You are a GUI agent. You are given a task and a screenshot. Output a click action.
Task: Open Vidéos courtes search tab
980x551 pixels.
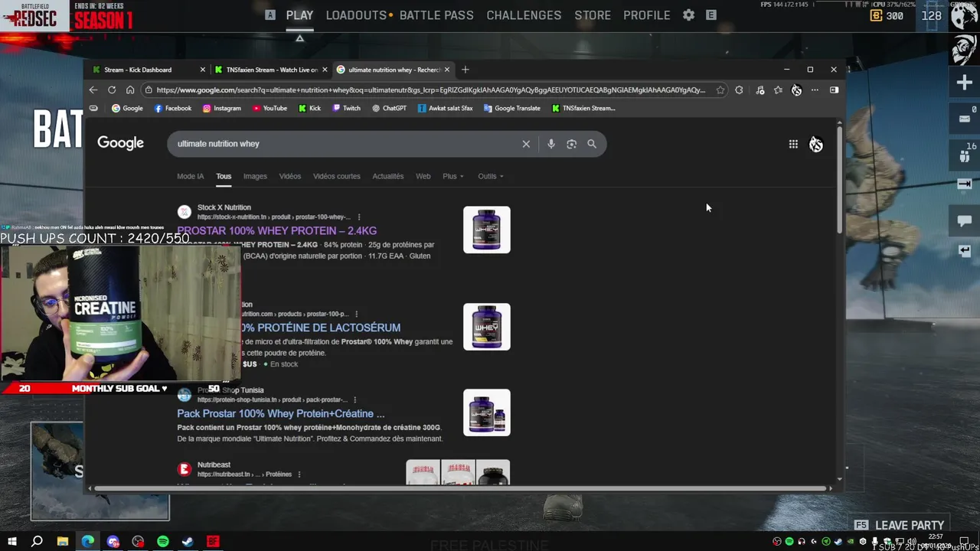[336, 176]
